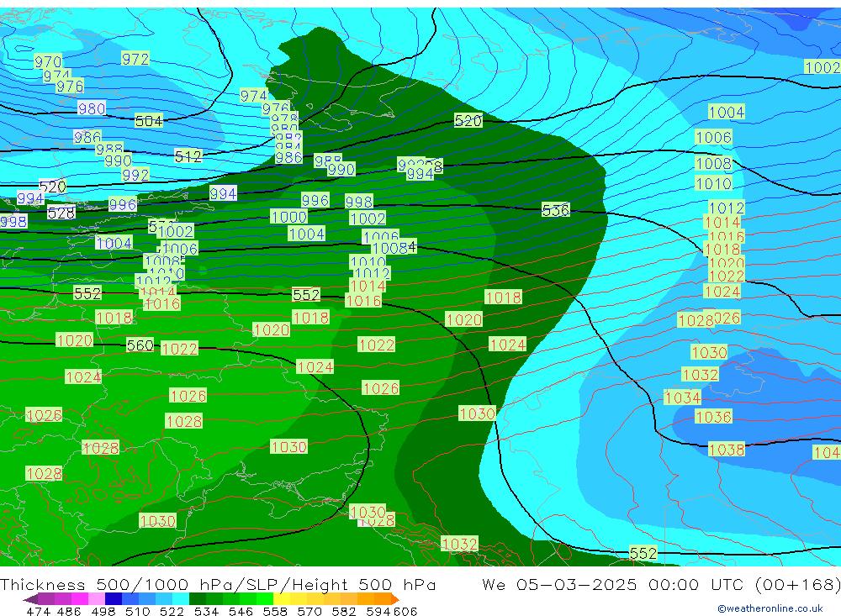This screenshot has height=616, width=841.
Task: Click the 972 pressure label
Action: [135, 59]
